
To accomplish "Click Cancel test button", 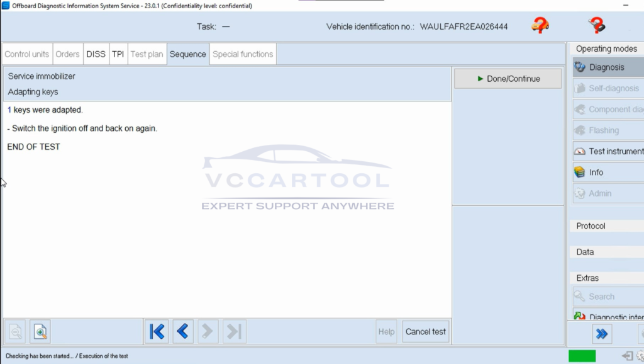I will click(x=425, y=331).
